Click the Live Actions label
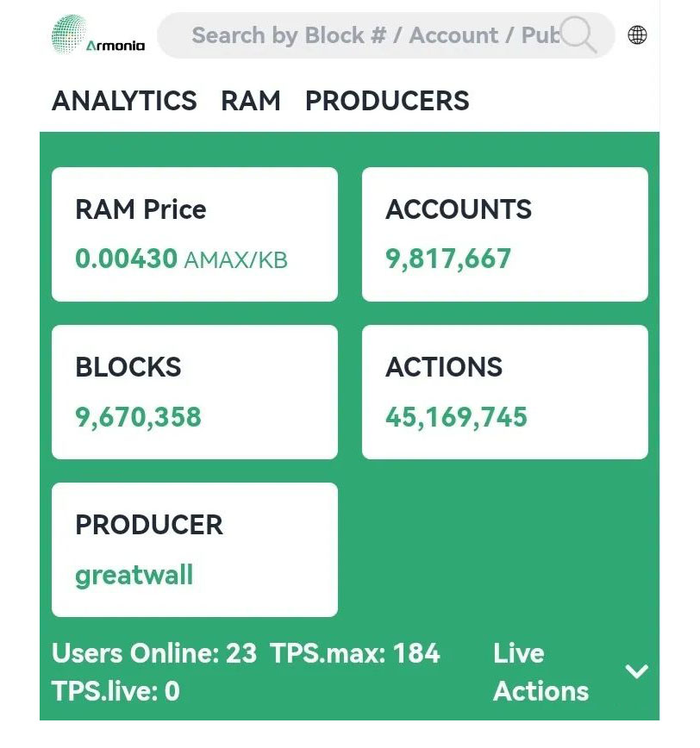Image resolution: width=700 pixels, height=748 pixels. pos(541,672)
